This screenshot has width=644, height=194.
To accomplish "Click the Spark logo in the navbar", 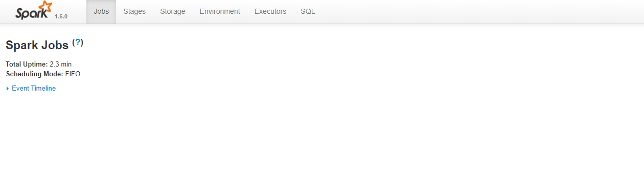I will 34,10.
